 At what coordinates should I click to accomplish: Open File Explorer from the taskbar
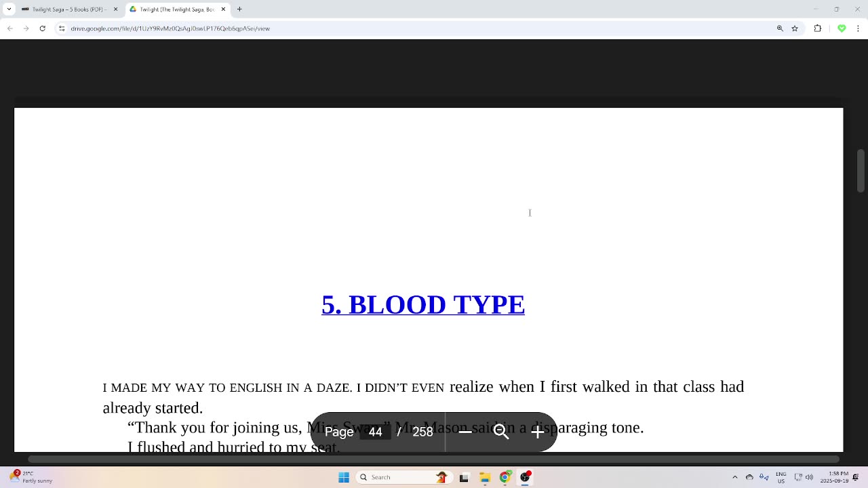pos(484,477)
